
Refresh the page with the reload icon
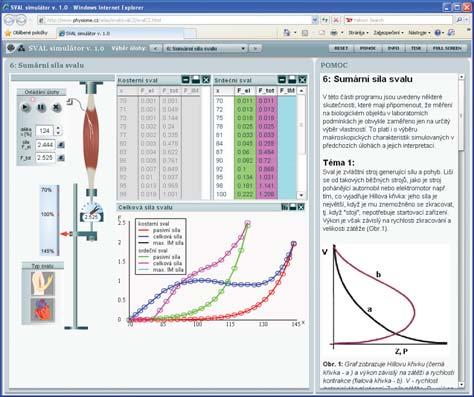pyautogui.click(x=325, y=20)
